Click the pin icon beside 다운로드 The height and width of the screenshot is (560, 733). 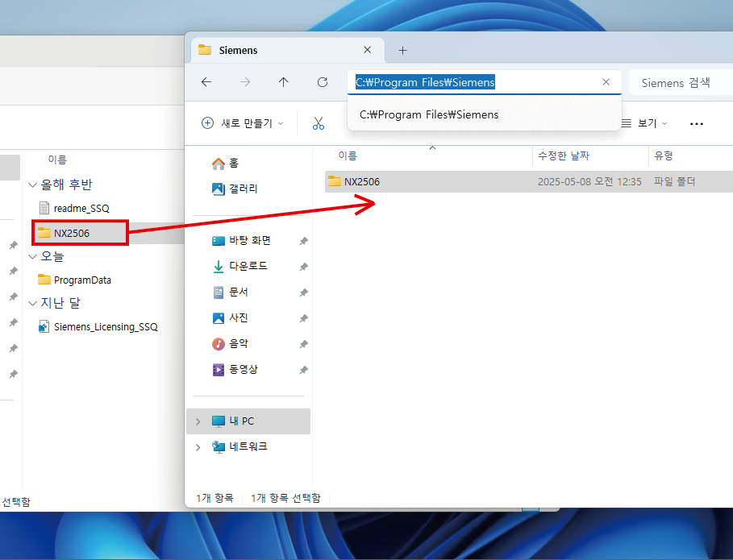tap(303, 267)
